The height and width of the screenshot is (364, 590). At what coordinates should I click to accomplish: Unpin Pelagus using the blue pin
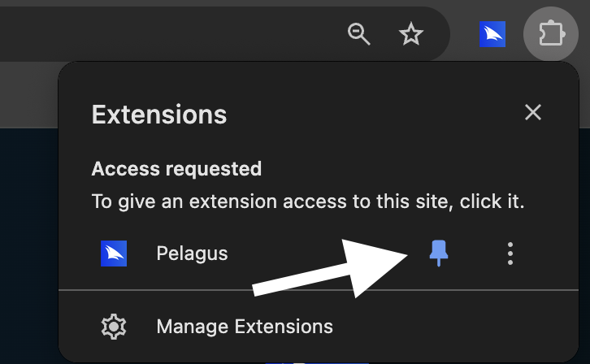(x=439, y=253)
